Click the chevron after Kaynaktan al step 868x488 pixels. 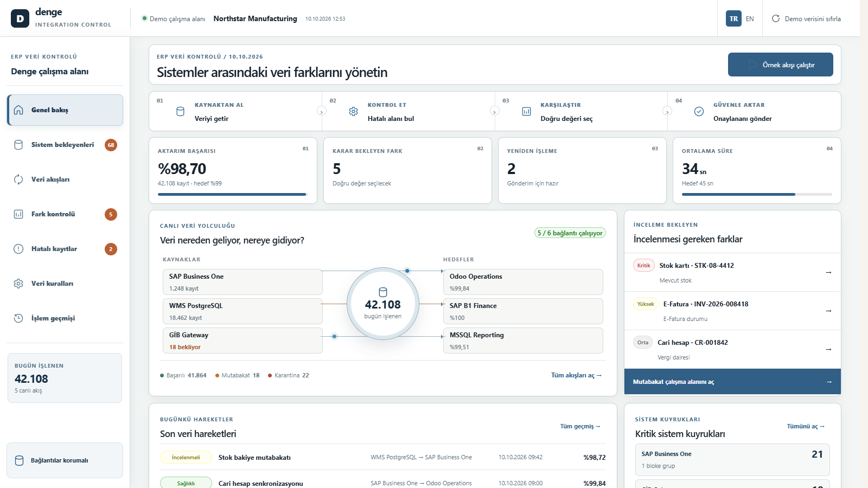click(x=322, y=111)
